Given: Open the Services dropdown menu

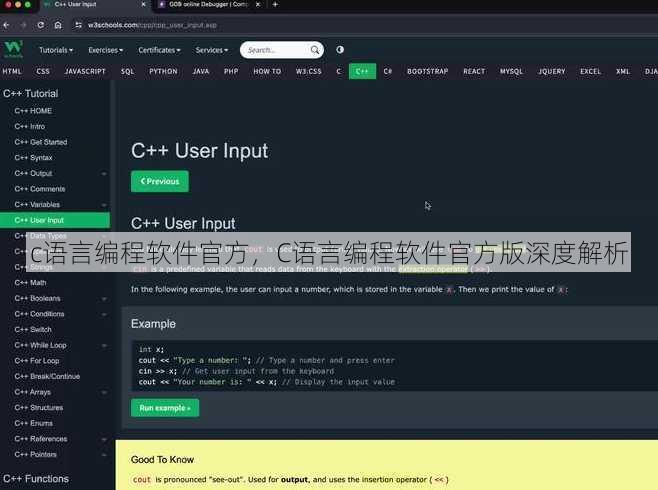Looking at the screenshot, I should tap(212, 50).
